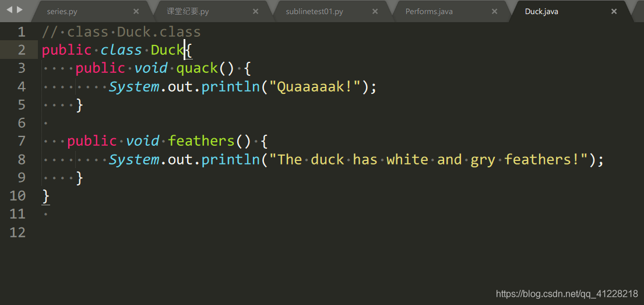
Task: Click 'public' keyword on line 7
Action: (92, 141)
